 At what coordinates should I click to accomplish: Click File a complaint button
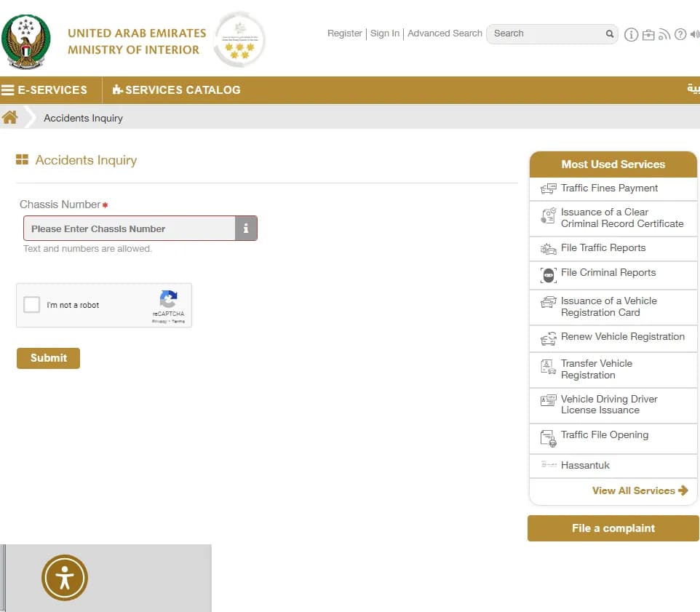[613, 528]
